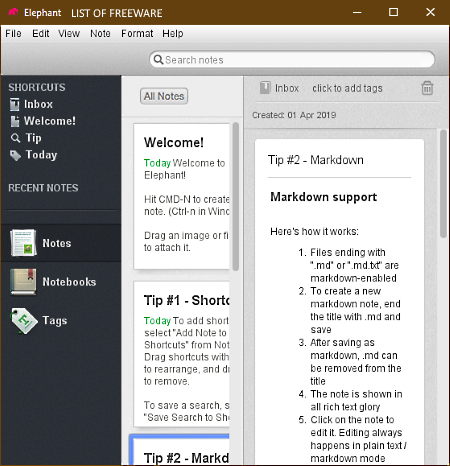Click the 'Created: 01 Apr 2019' text
Image resolution: width=450 pixels, height=466 pixels.
pyautogui.click(x=294, y=115)
